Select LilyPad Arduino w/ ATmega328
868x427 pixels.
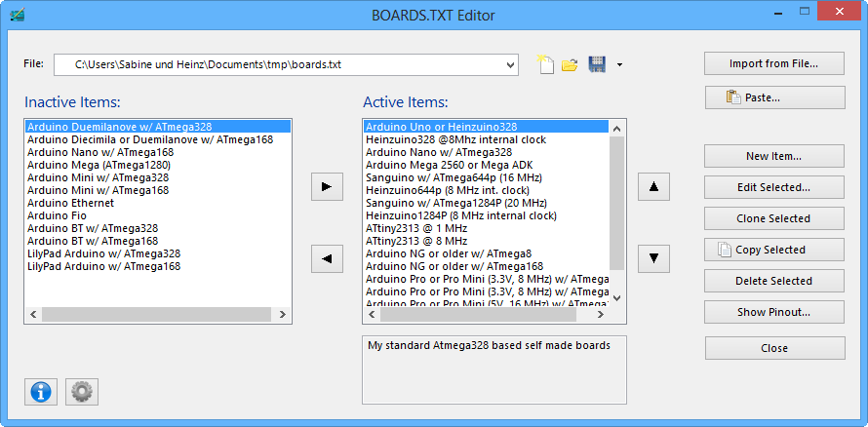158,253
